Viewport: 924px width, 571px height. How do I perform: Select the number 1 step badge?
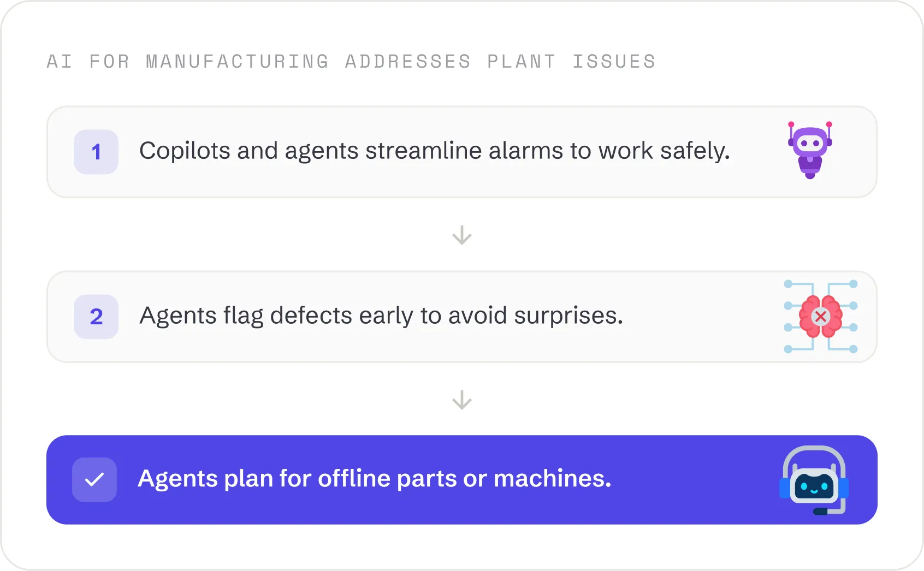tap(96, 152)
